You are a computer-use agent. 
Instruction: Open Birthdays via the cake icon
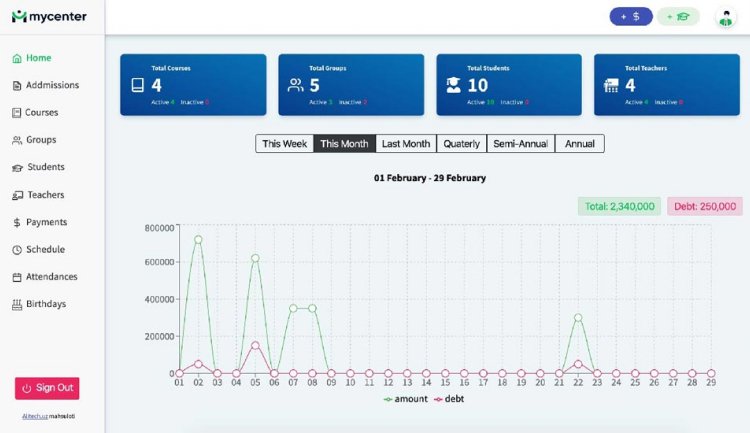[x=17, y=304]
